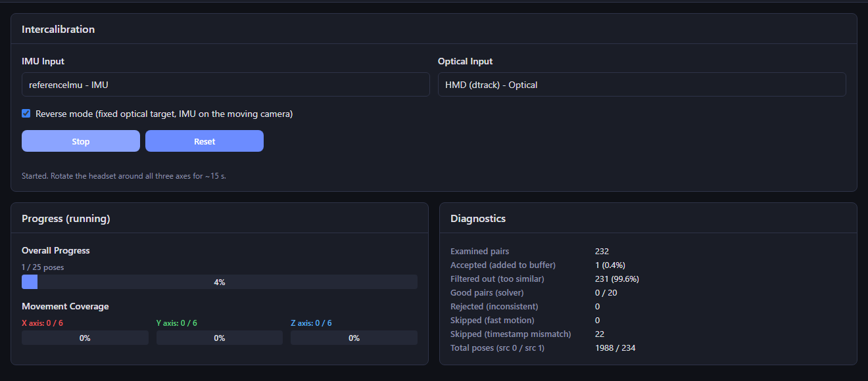Open the IMU Input dropdown
The width and height of the screenshot is (868, 381).
[226, 85]
